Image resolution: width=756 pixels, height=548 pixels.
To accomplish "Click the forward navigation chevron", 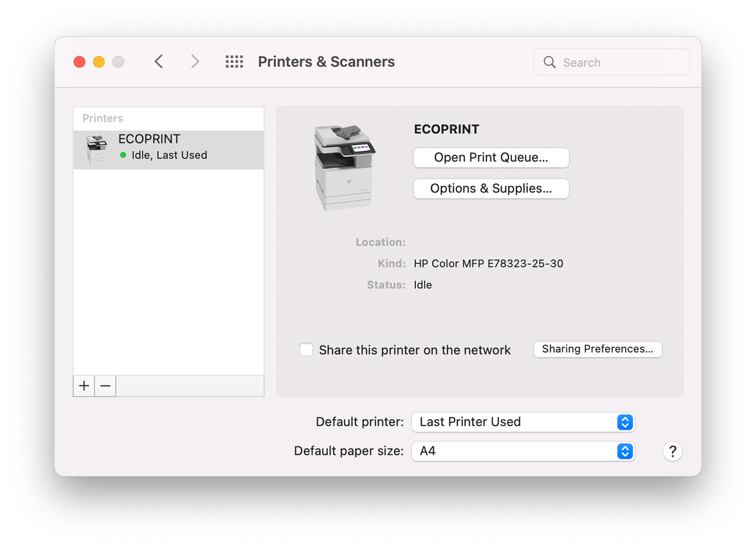I will pos(194,61).
